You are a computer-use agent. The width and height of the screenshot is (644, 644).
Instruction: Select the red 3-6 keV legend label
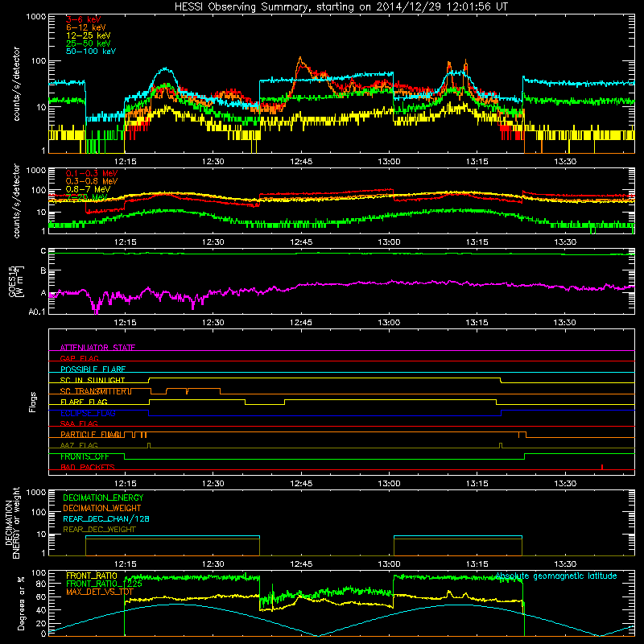83,19
